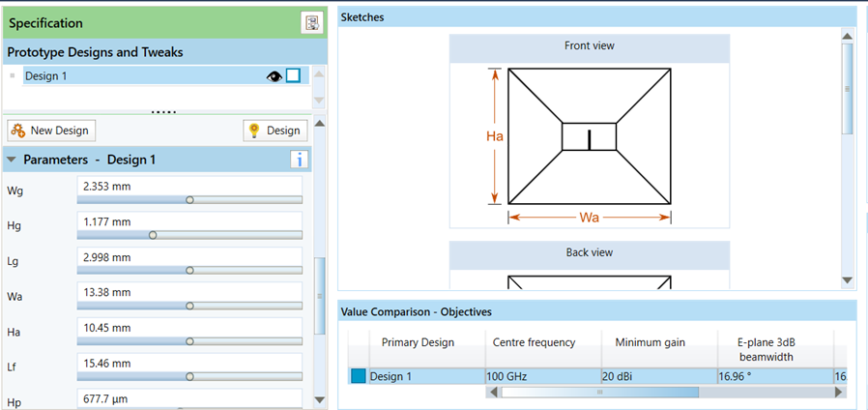Click the Front view sketch thumbnail
Screen dimensions: 868x410
tap(589, 145)
